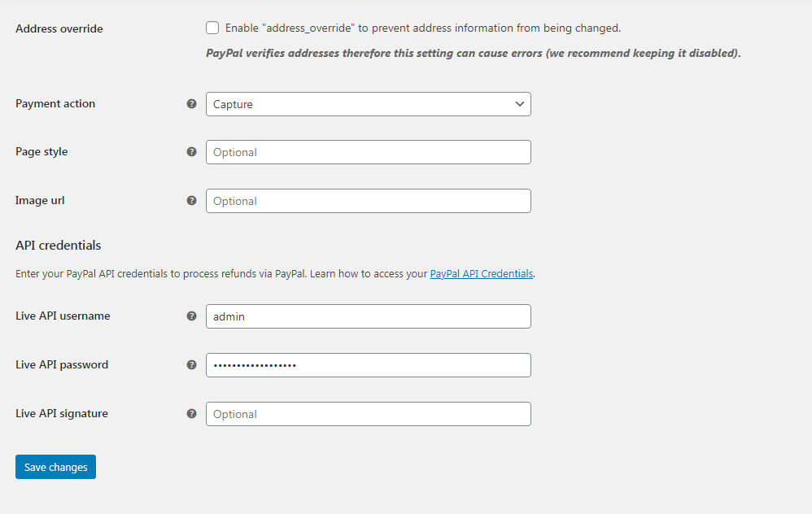Click the Live API signature help icon
The height and width of the screenshot is (514, 812).
coord(192,413)
